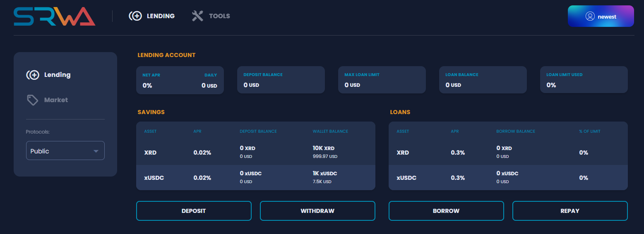Select the XRD row in Savings table
The image size is (644, 234).
pos(255,153)
